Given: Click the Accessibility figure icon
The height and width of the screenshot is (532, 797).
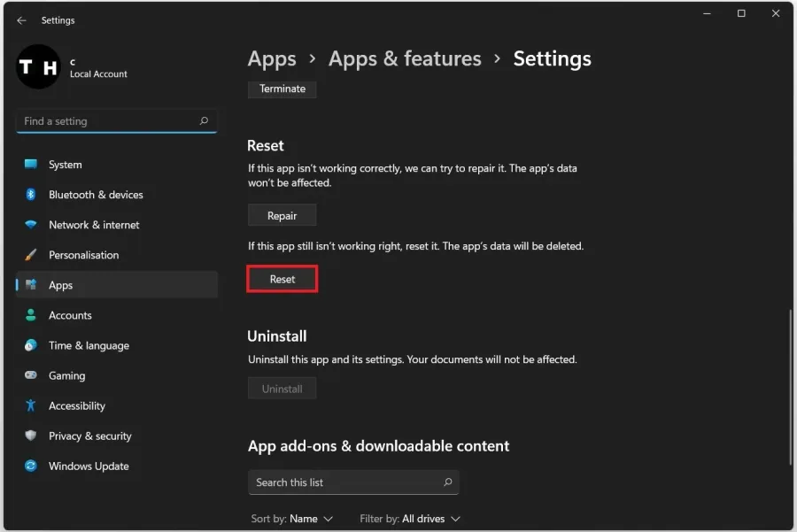Looking at the screenshot, I should (30, 405).
